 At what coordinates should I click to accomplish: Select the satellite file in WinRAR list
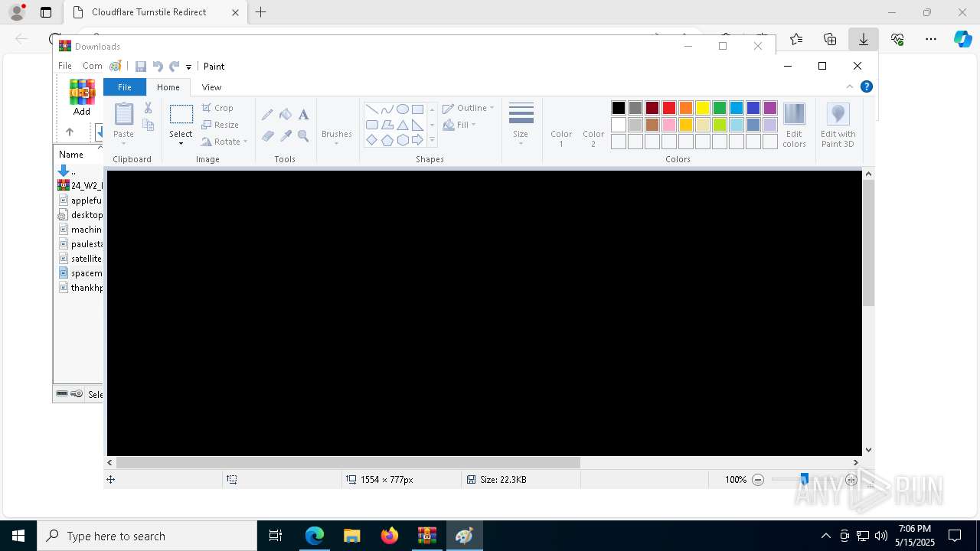tap(80, 259)
